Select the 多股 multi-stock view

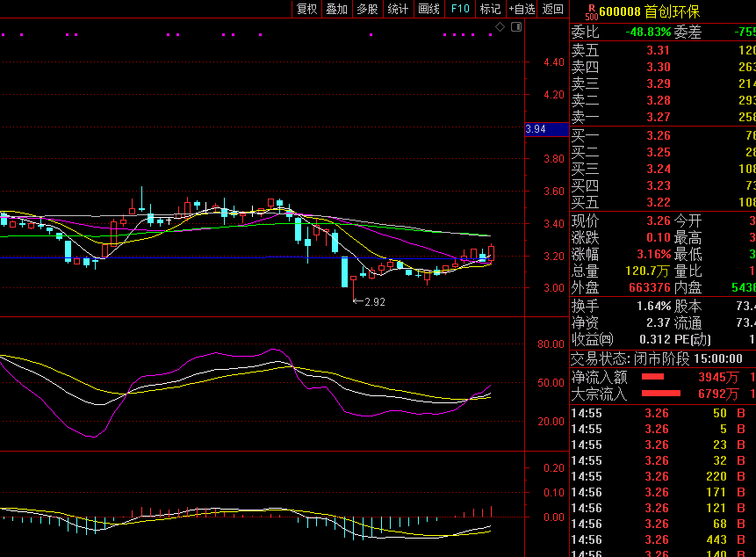[x=367, y=9]
